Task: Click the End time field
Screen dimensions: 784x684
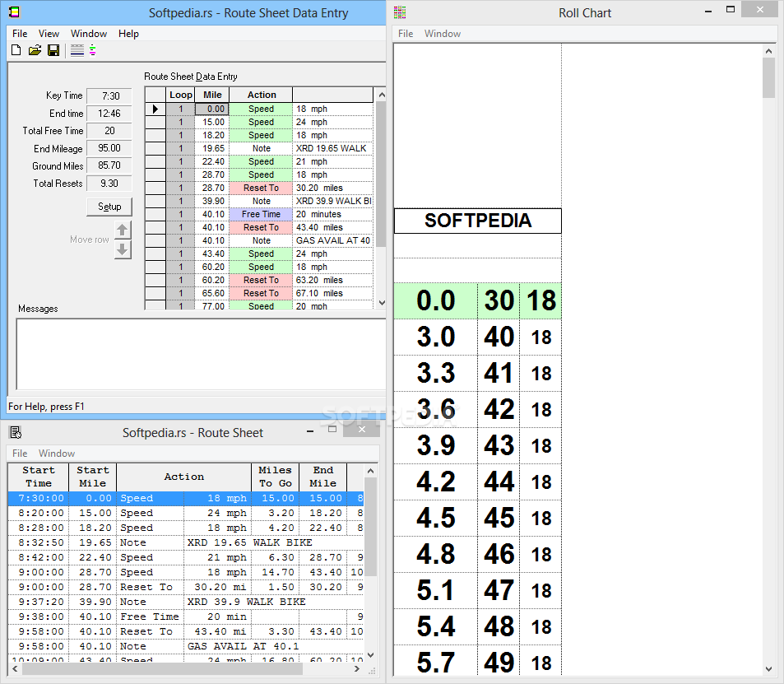Action: [x=109, y=113]
